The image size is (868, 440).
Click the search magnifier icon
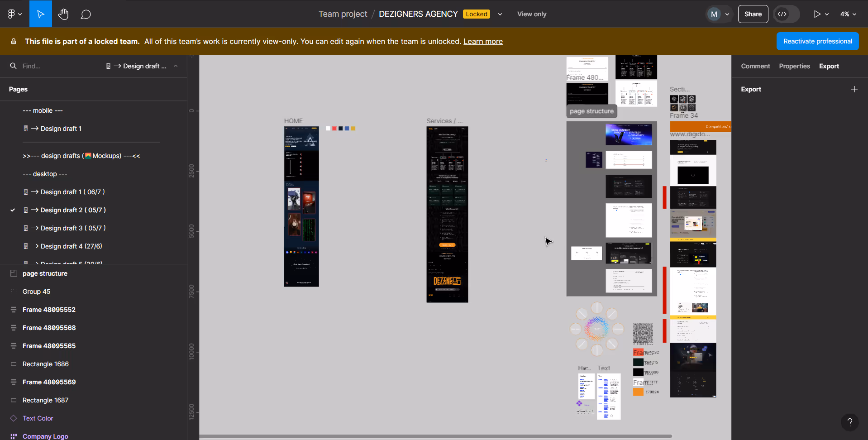[x=13, y=66]
